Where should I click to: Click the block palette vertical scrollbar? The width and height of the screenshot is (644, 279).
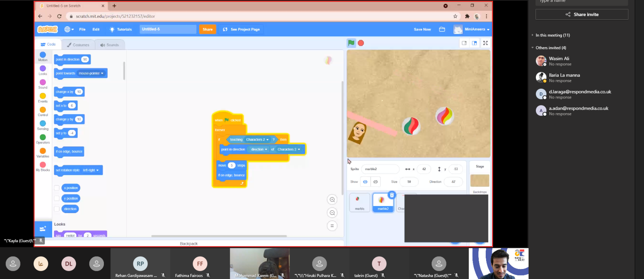pyautogui.click(x=124, y=71)
